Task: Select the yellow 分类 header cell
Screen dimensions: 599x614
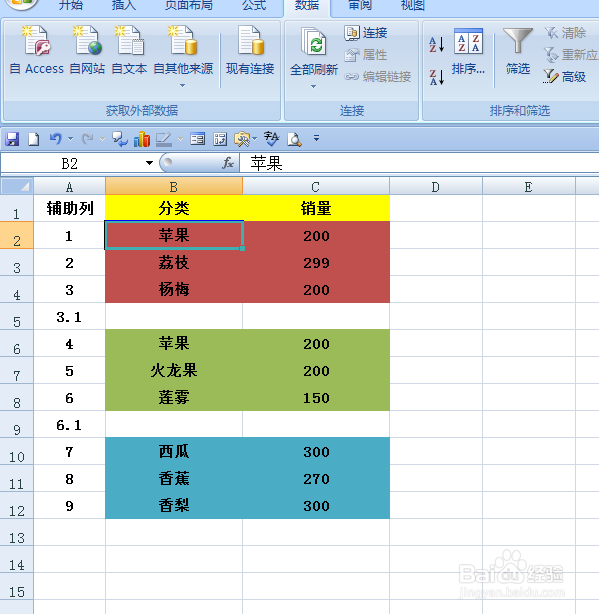Action: coord(174,208)
